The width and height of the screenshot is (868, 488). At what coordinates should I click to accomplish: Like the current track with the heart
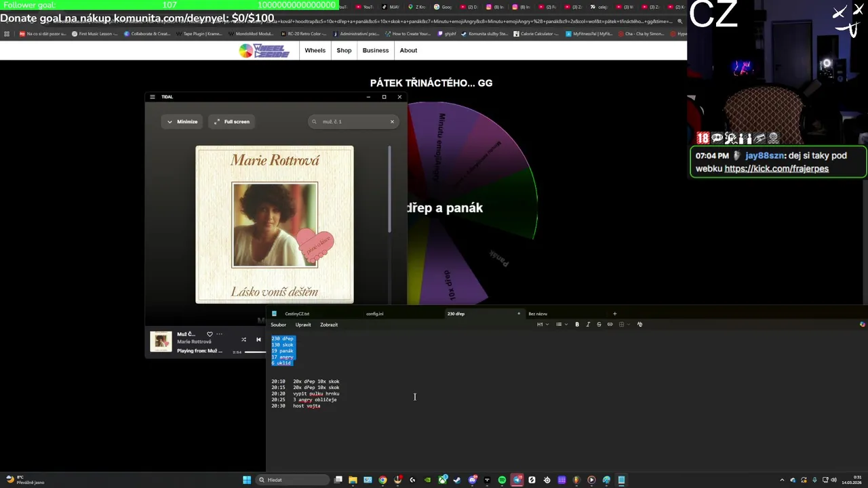point(210,334)
